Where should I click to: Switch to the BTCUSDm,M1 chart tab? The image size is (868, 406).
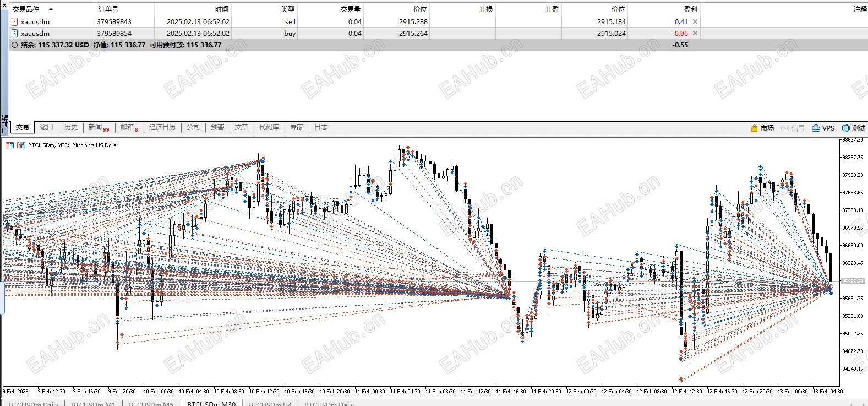94,403
